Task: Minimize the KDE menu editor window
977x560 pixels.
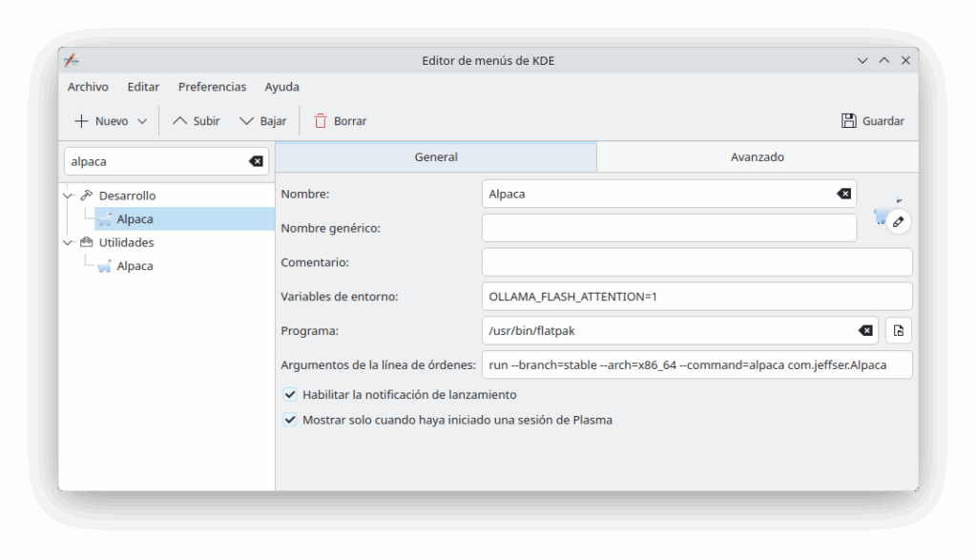Action: point(863,60)
